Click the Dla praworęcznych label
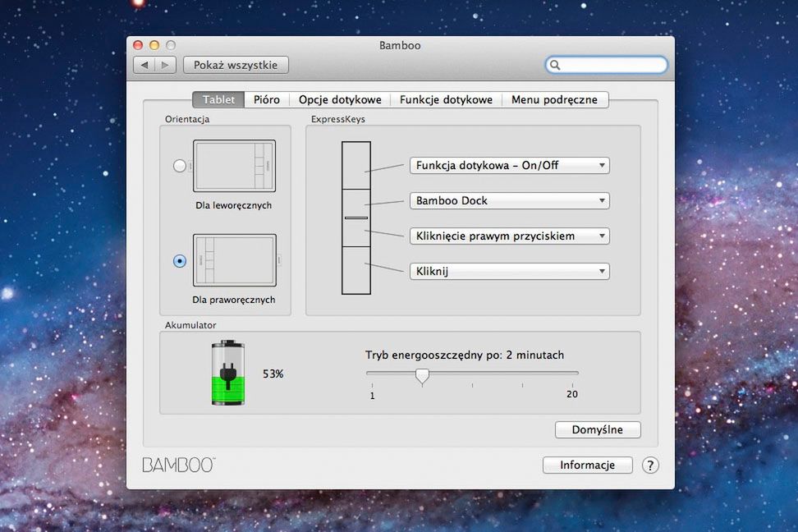The height and width of the screenshot is (532, 798). pos(234,300)
